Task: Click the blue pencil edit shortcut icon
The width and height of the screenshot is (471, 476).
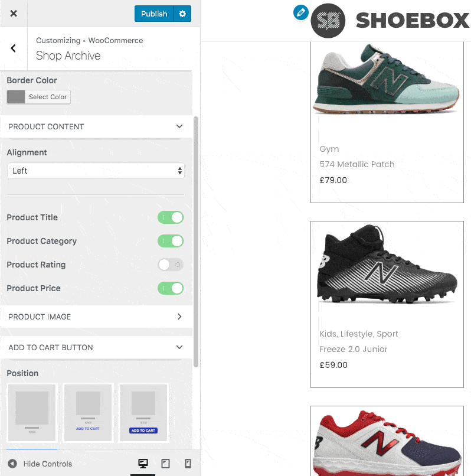Action: [301, 12]
